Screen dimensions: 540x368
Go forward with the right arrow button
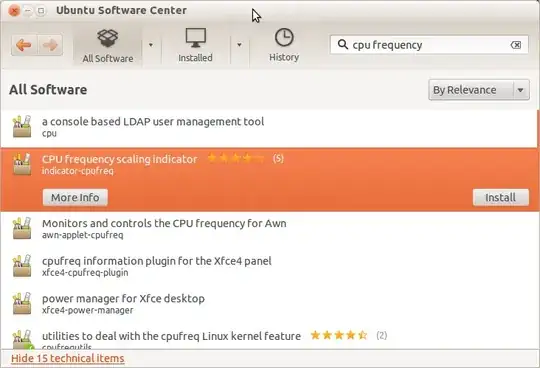coord(50,45)
